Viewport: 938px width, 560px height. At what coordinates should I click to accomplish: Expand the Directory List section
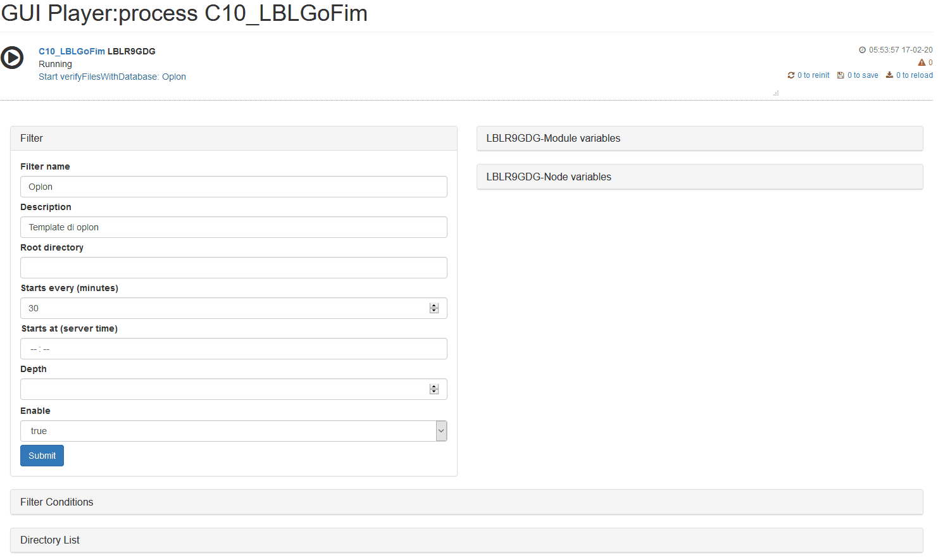(466, 540)
